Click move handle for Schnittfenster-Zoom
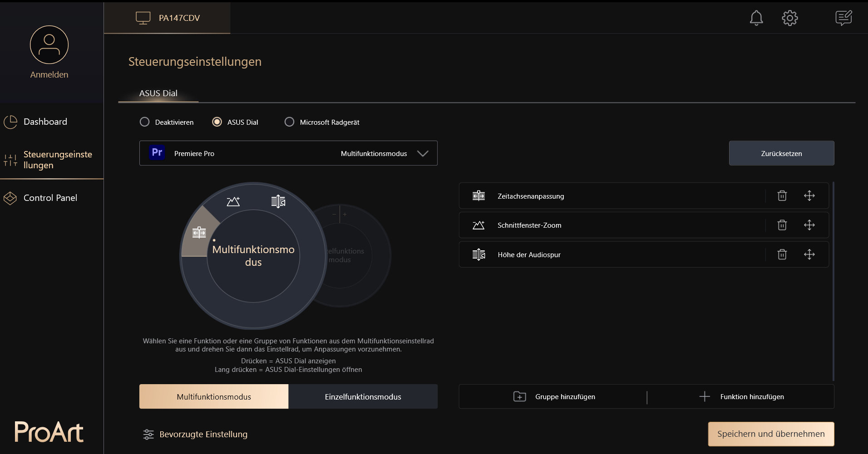 click(x=809, y=225)
